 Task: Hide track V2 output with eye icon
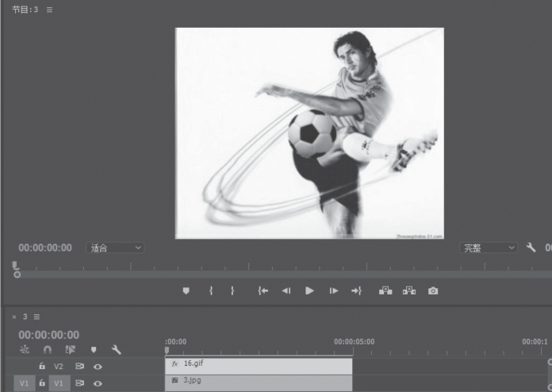point(98,367)
